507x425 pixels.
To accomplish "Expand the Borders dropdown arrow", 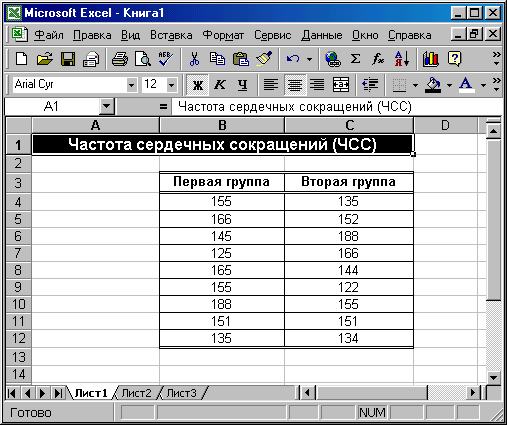I will [415, 85].
